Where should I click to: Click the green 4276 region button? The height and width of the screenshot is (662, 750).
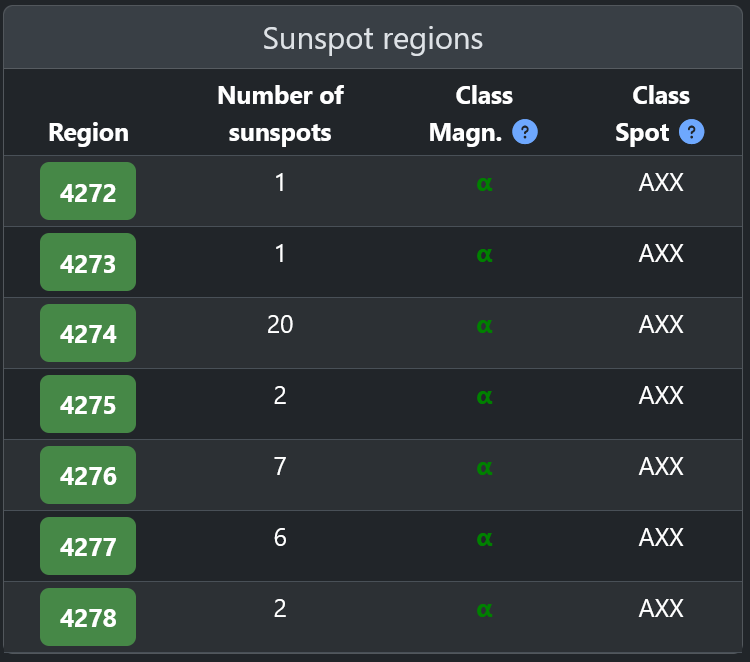point(88,476)
